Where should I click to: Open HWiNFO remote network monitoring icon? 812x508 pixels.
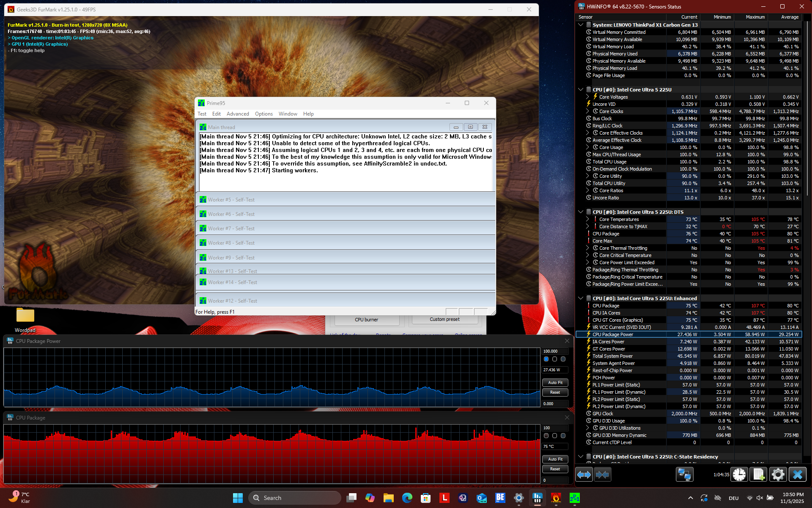click(x=684, y=475)
